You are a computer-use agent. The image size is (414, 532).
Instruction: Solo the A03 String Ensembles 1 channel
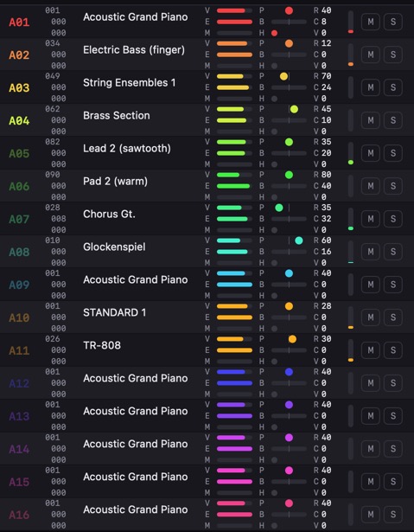tap(393, 87)
